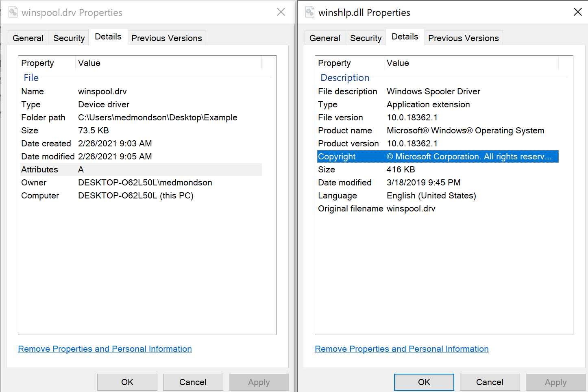Select Details tab in winshlp.dll Properties
Image resolution: width=588 pixels, height=392 pixels.
pos(405,37)
